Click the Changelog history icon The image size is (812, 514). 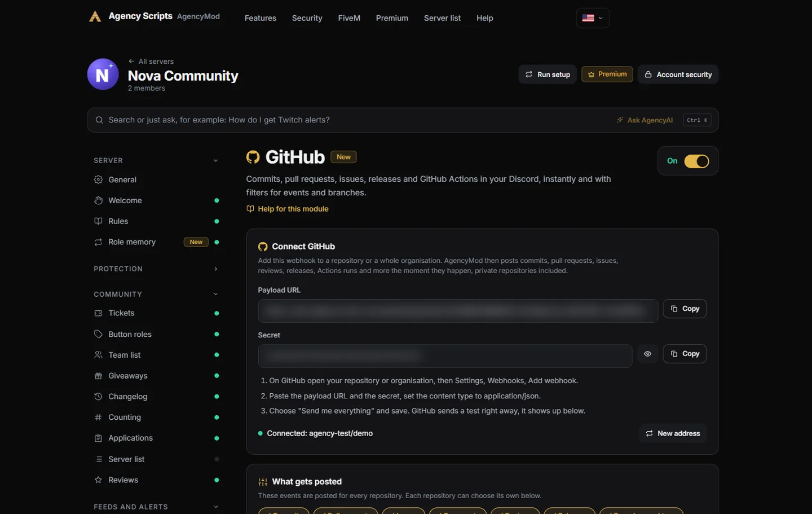tap(98, 397)
